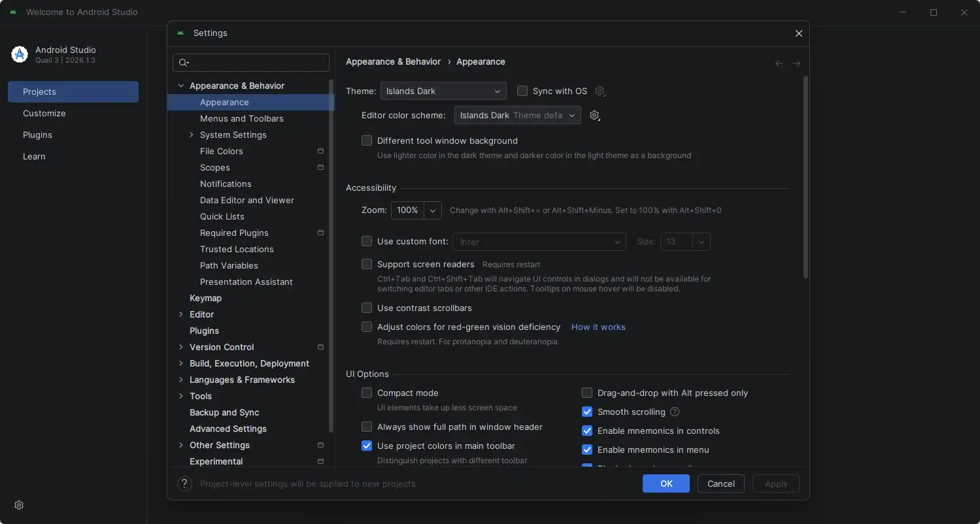The height and width of the screenshot is (524, 980).
Task: Select Projects in the welcome sidebar
Action: (73, 91)
